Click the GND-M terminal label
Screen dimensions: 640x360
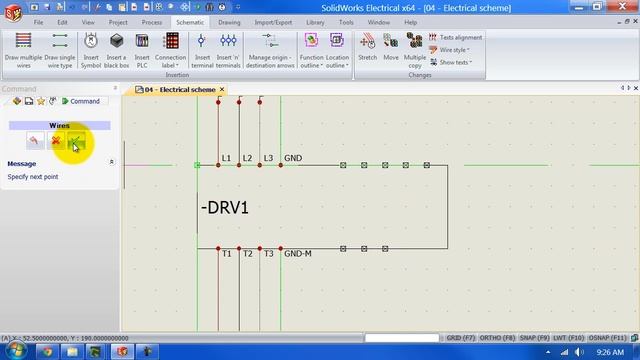pyautogui.click(x=298, y=254)
